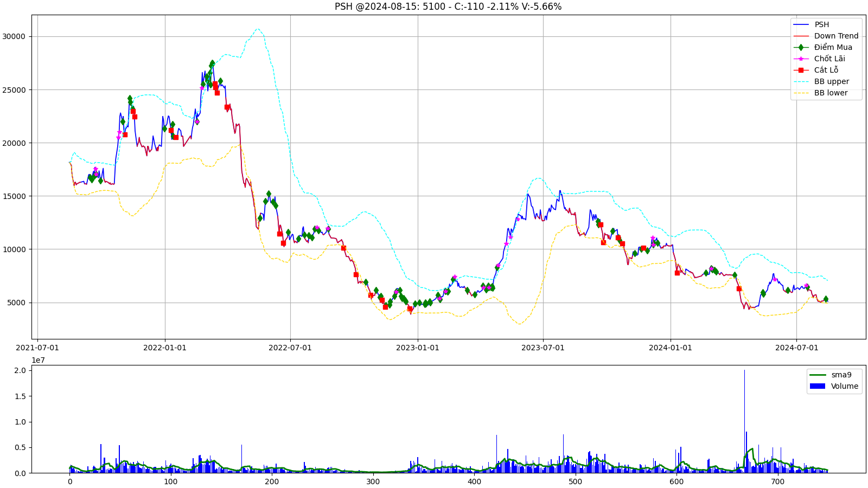Click the 200 volume x-axis label

(x=272, y=481)
